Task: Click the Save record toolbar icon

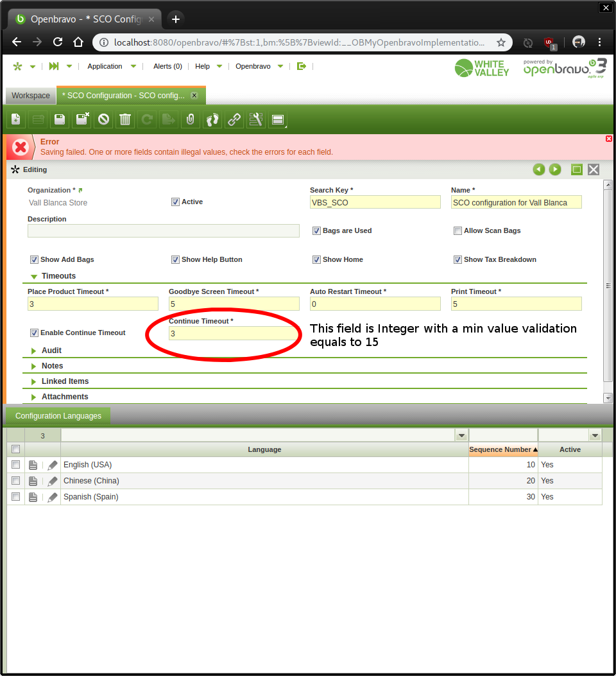Action: pos(60,119)
